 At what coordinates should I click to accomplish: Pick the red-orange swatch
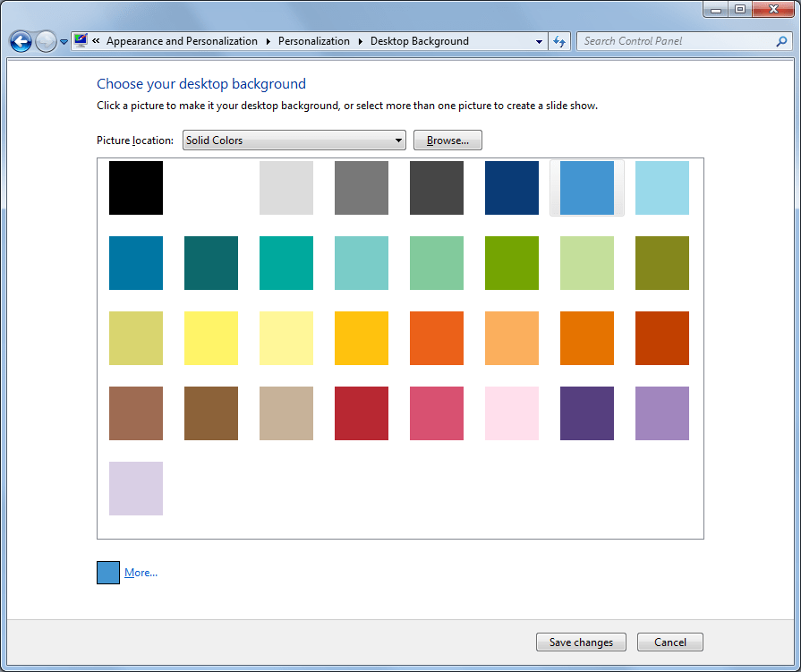436,338
